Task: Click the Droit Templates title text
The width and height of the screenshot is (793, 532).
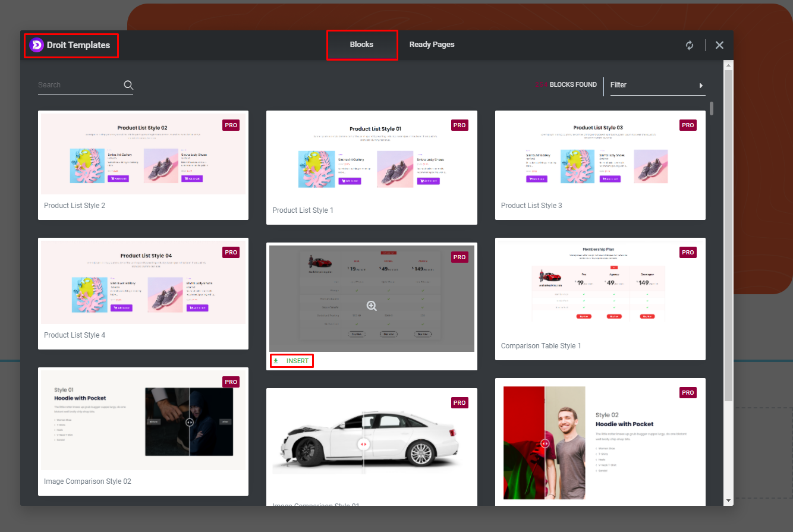Action: [78, 45]
